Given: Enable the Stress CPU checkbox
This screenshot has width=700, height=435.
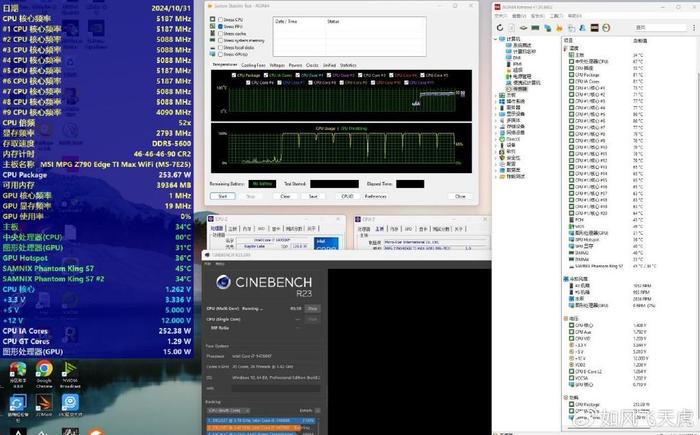Looking at the screenshot, I should tap(221, 20).
